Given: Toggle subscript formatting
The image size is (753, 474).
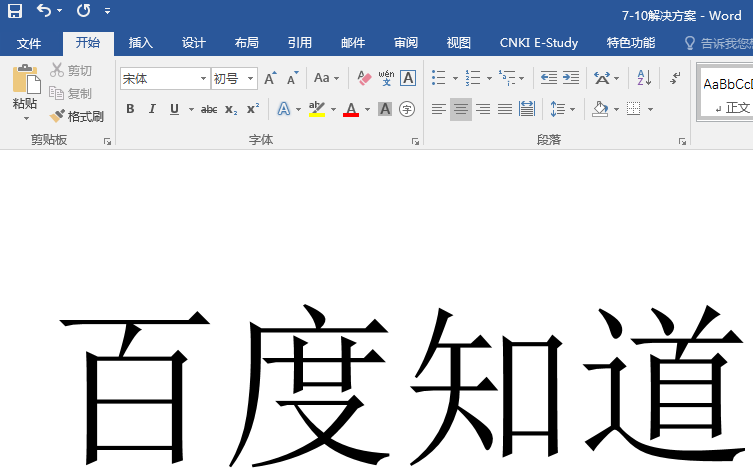Looking at the screenshot, I should [231, 109].
